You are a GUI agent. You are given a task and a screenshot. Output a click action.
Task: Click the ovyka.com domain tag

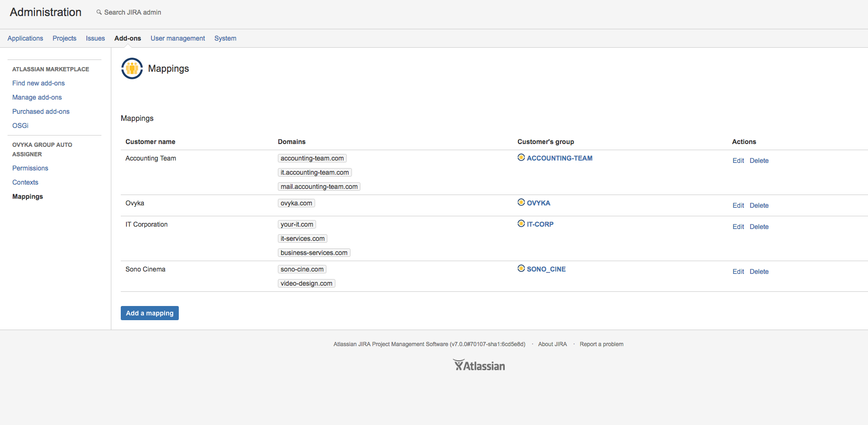pyautogui.click(x=296, y=203)
